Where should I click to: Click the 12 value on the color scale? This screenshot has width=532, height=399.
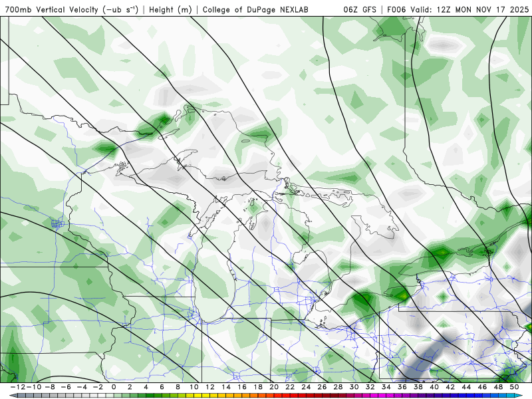[210, 387]
